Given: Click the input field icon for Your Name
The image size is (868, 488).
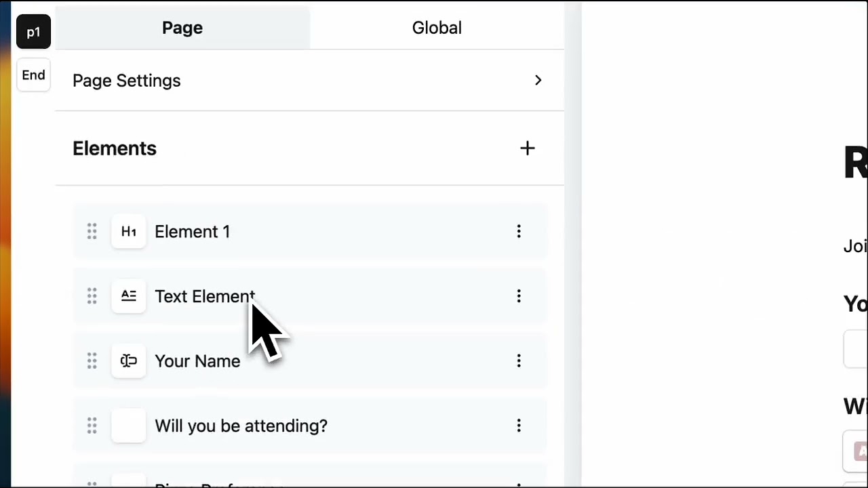Looking at the screenshot, I should [x=129, y=361].
